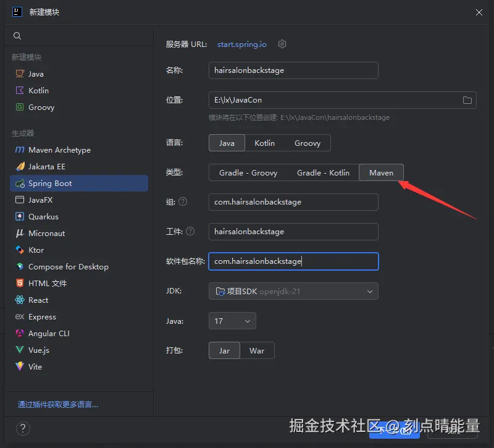Select War packaging
This screenshot has width=494, height=448.
tap(257, 350)
